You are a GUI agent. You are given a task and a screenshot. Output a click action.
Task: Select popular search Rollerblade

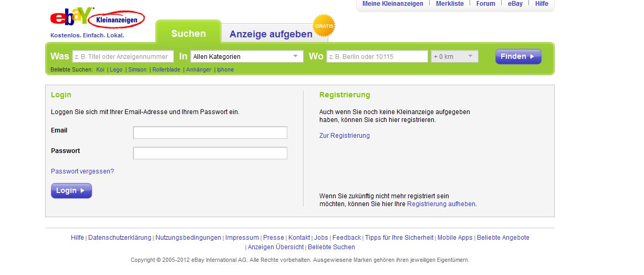pyautogui.click(x=166, y=69)
